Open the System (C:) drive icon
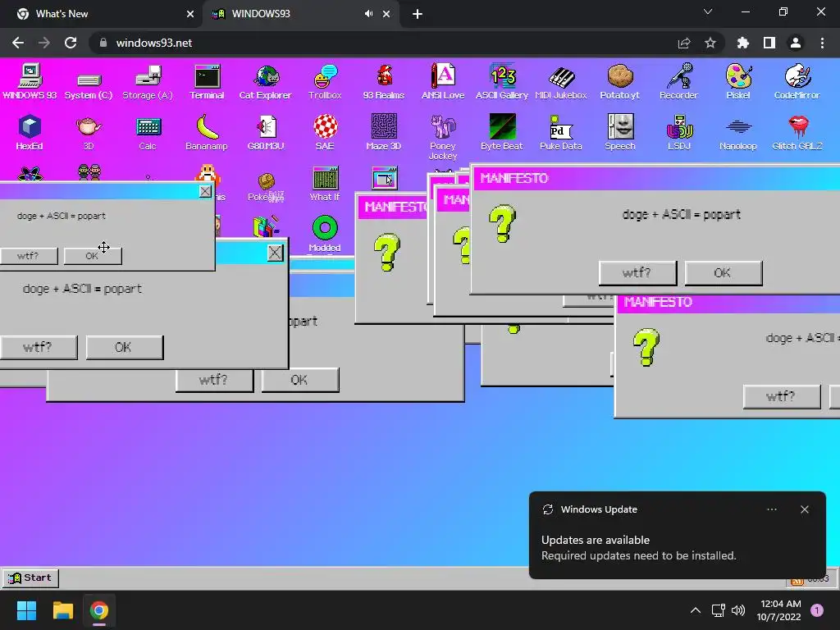Viewport: 840px width, 630px height. [89, 85]
